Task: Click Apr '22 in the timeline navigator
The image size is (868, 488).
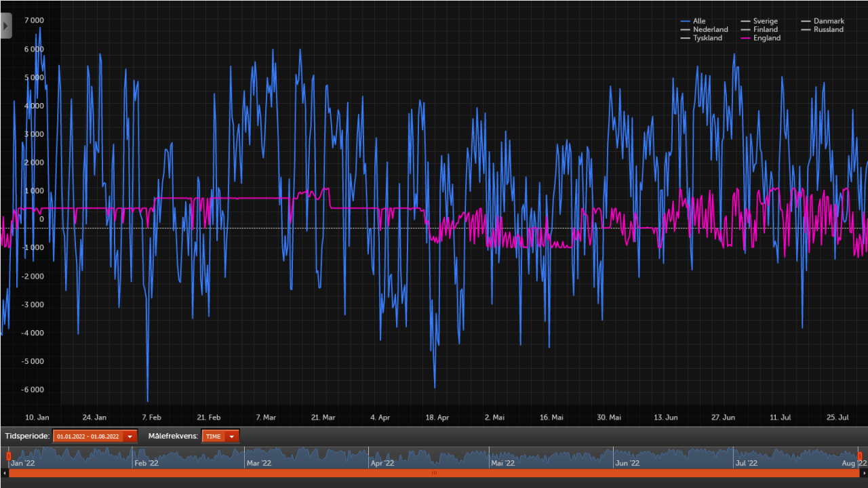Action: click(x=382, y=464)
